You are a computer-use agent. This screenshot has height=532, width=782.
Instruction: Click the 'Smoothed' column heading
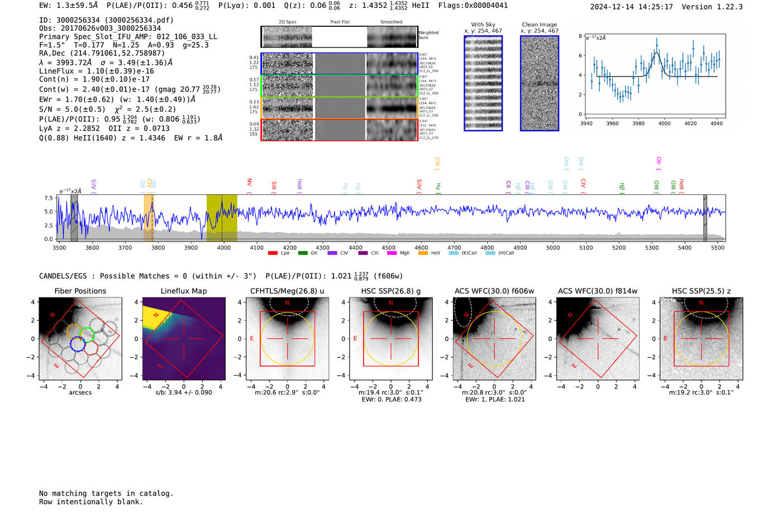point(392,22)
